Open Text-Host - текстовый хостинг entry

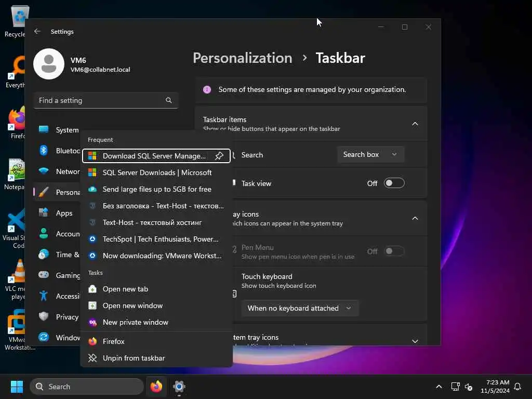click(156, 222)
